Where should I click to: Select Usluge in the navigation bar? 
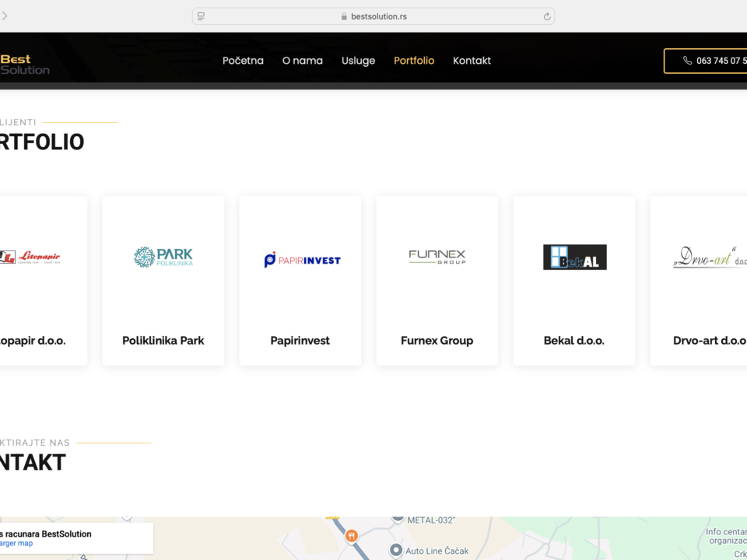point(358,61)
